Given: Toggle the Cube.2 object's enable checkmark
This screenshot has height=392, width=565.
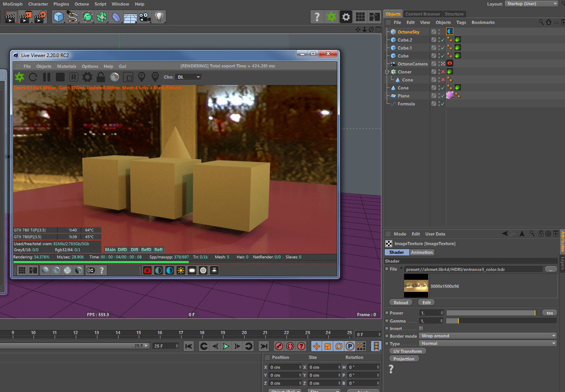Looking at the screenshot, I should [x=443, y=40].
